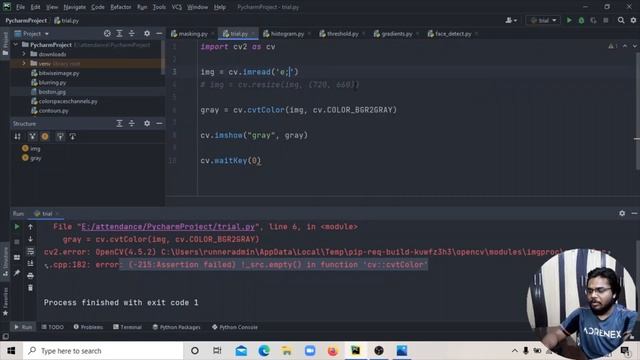Select blurring.py in the project tree
Image resolution: width=640 pixels, height=360 pixels.
pos(52,82)
